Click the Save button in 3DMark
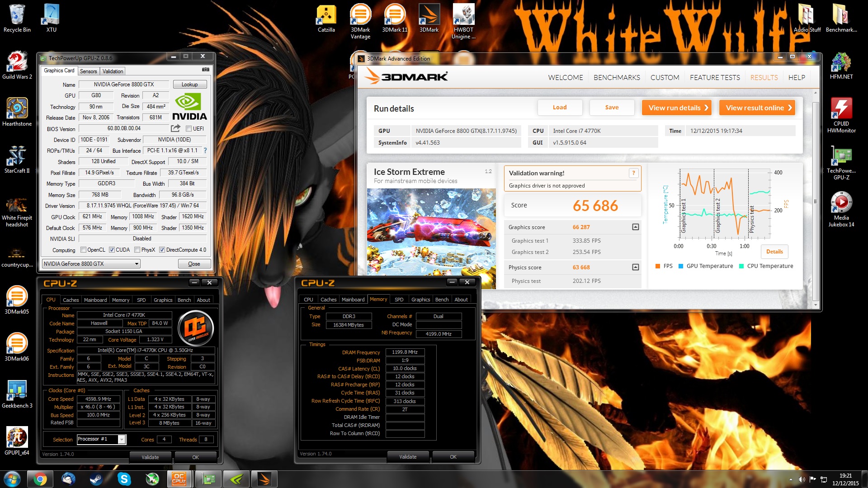The height and width of the screenshot is (488, 868). (x=612, y=108)
